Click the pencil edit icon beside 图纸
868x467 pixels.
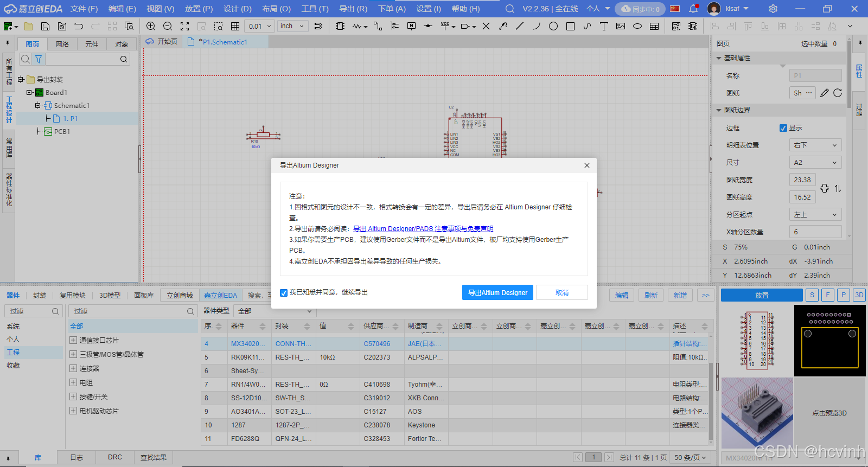[x=825, y=93]
